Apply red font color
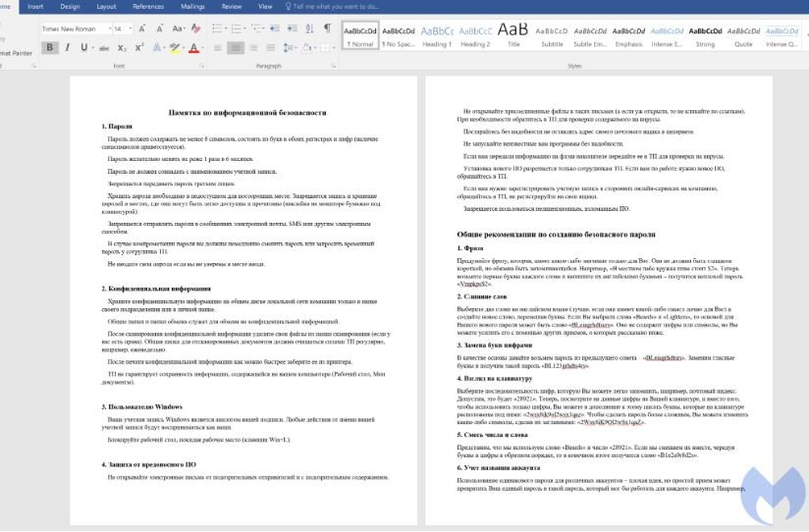The height and width of the screenshot is (532, 809). pos(193,48)
